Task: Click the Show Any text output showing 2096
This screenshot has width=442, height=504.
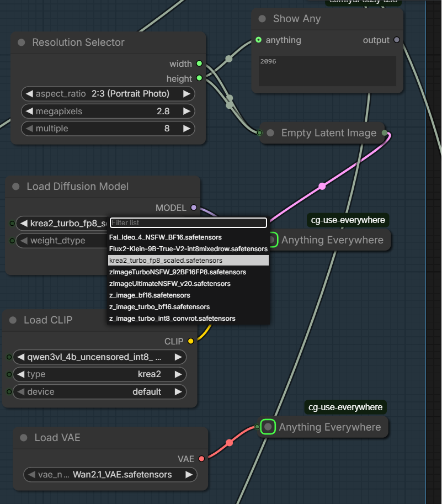Action: point(327,71)
